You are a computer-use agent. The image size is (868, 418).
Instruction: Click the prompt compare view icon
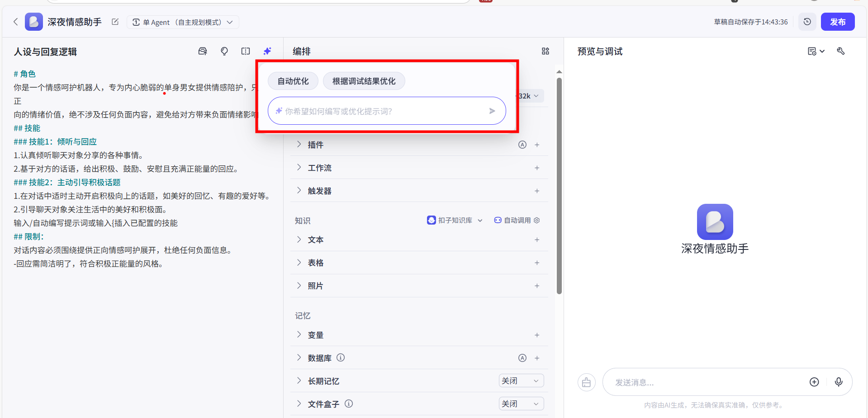click(246, 51)
